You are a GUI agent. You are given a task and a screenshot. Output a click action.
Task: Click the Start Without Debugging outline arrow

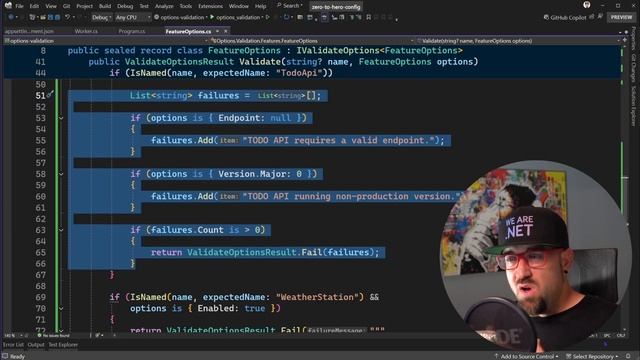(268, 17)
